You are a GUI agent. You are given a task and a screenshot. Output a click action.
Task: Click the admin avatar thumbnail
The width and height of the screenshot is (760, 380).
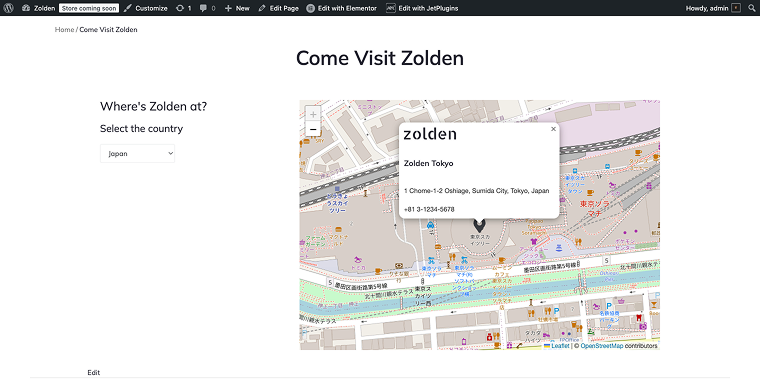click(x=736, y=8)
